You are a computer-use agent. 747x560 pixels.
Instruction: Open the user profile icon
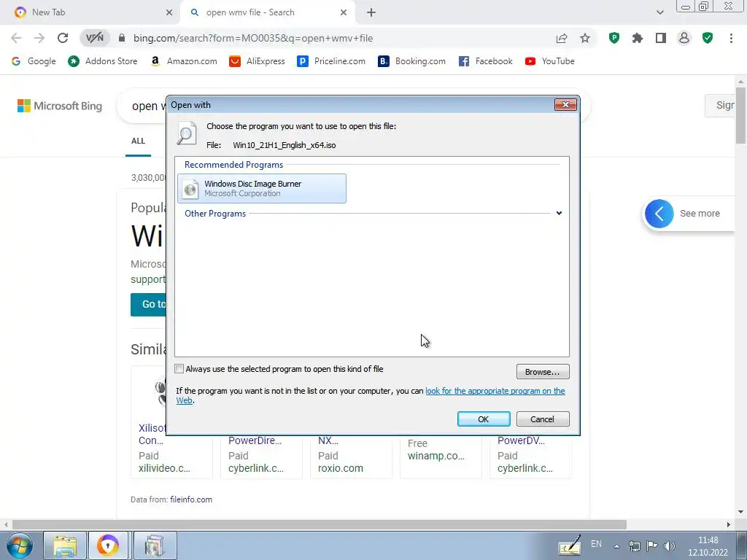click(684, 38)
